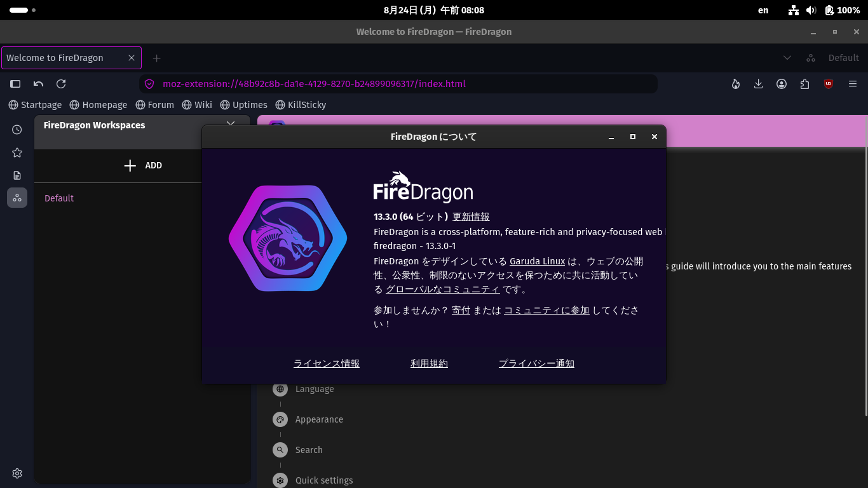The image size is (868, 488).
Task: Close the Welcome to FireDragon tab
Action: (x=132, y=58)
